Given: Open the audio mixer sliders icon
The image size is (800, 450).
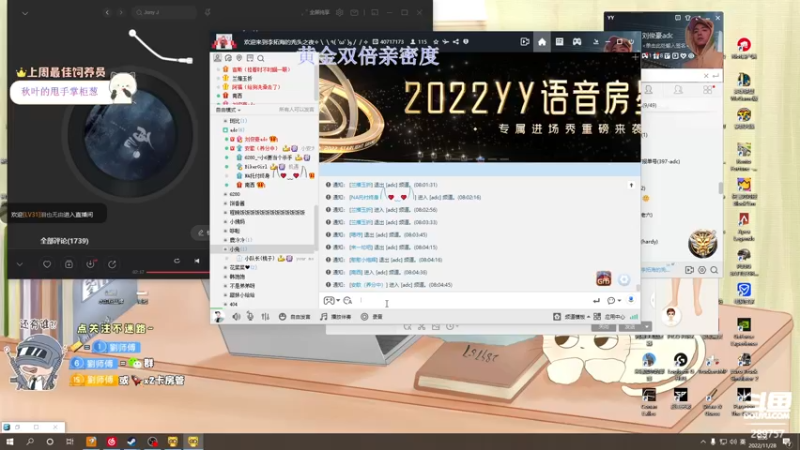Looking at the screenshot, I should 265,317.
